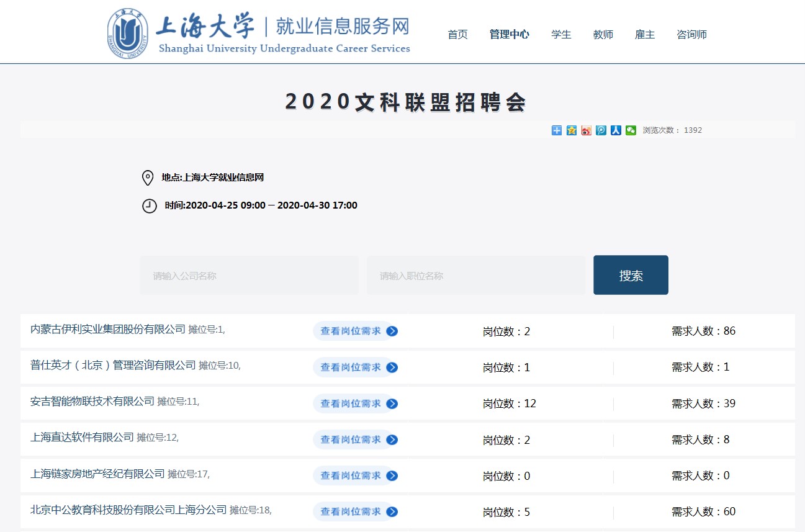Open the 咨询师 navigation item
Viewport: 805px width, 532px height.
click(691, 35)
